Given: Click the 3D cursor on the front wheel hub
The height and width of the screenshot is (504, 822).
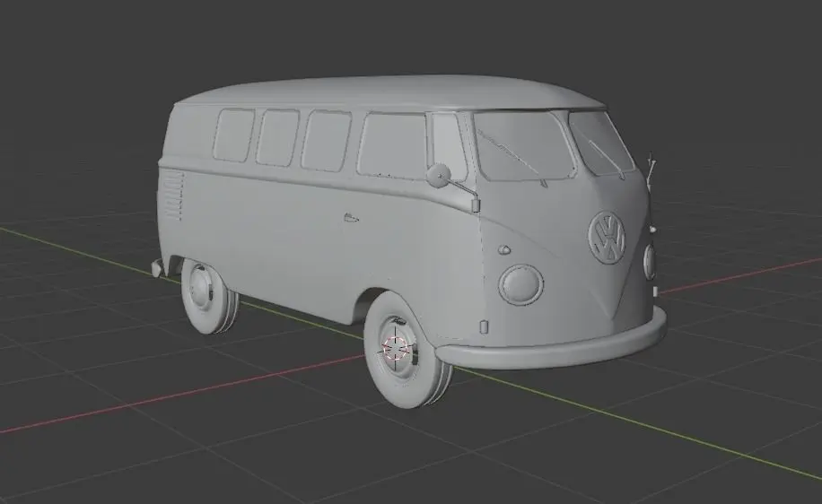Looking at the screenshot, I should pos(395,348).
